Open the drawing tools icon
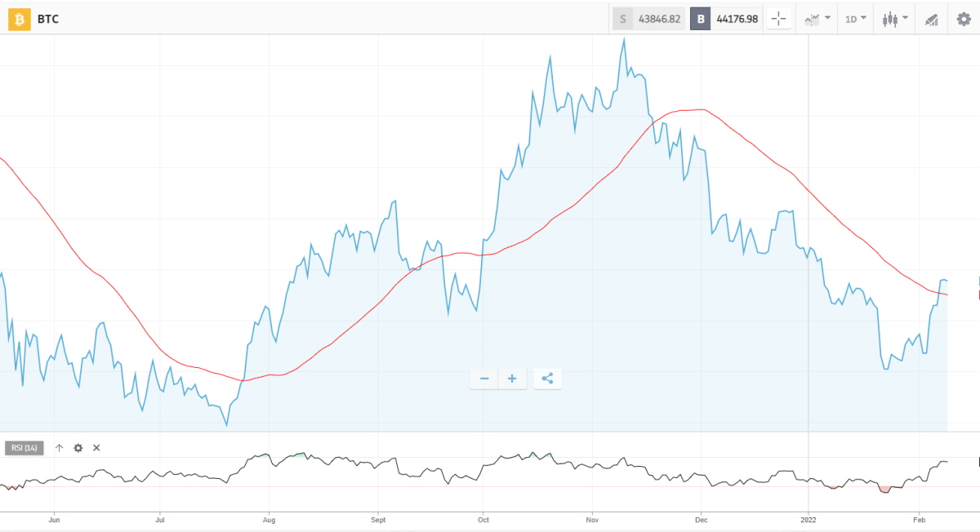Screen dimensions: 980x532 pos(931,19)
